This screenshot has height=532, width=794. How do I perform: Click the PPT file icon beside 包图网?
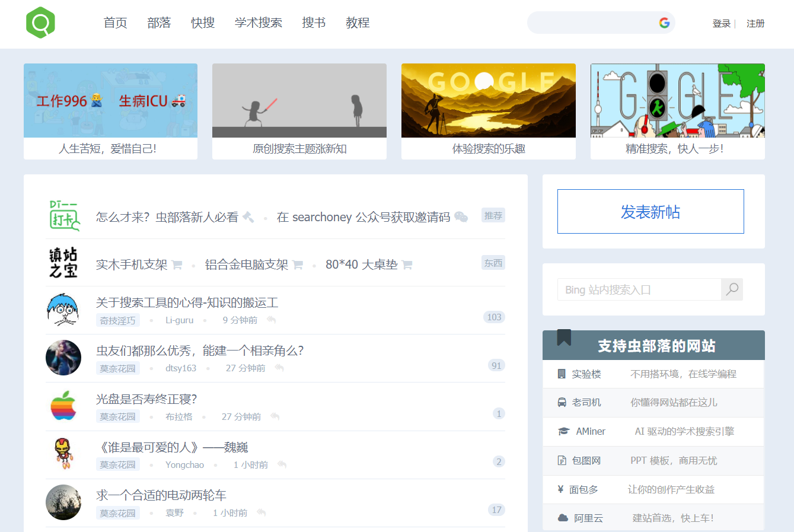562,460
